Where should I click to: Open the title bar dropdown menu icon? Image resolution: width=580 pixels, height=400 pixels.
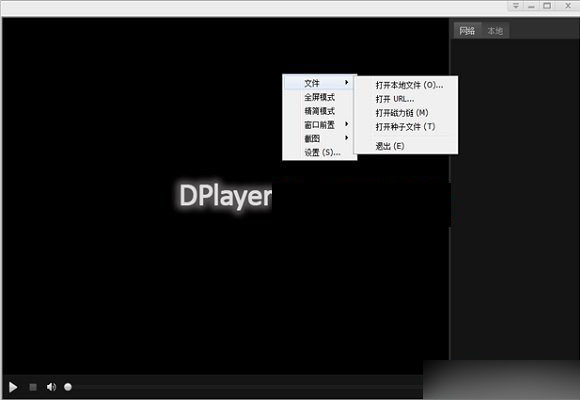click(516, 6)
